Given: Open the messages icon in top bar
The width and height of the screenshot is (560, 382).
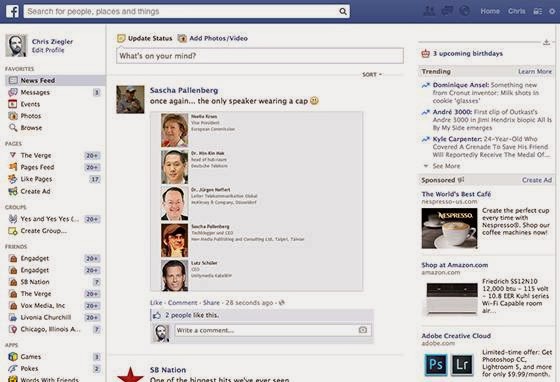Looking at the screenshot, I should pos(447,11).
